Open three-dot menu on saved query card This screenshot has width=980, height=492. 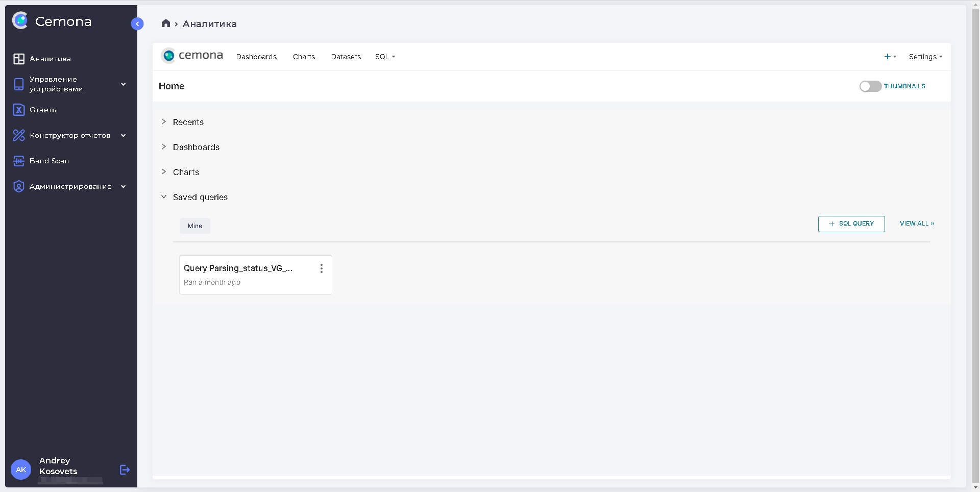(321, 268)
